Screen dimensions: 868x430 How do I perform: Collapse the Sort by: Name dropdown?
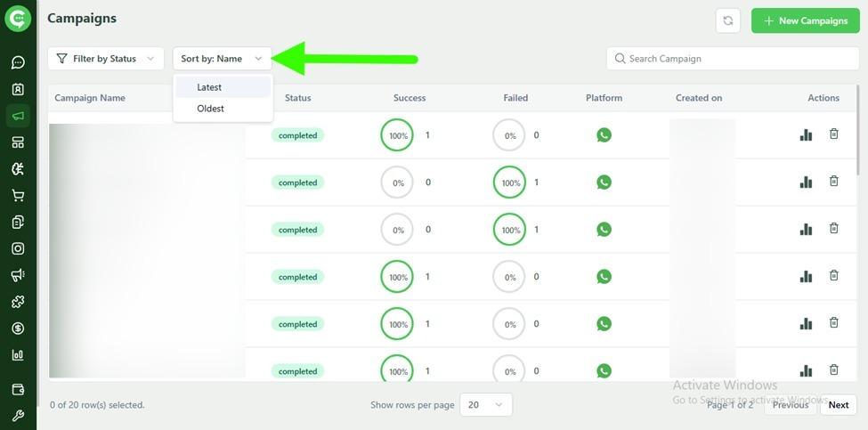click(222, 59)
